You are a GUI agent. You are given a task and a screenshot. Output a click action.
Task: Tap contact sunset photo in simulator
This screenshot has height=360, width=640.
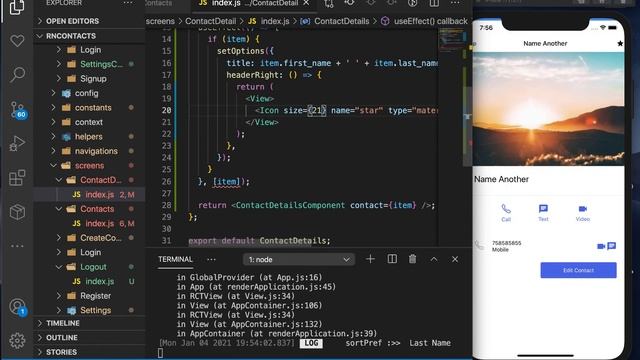548,109
